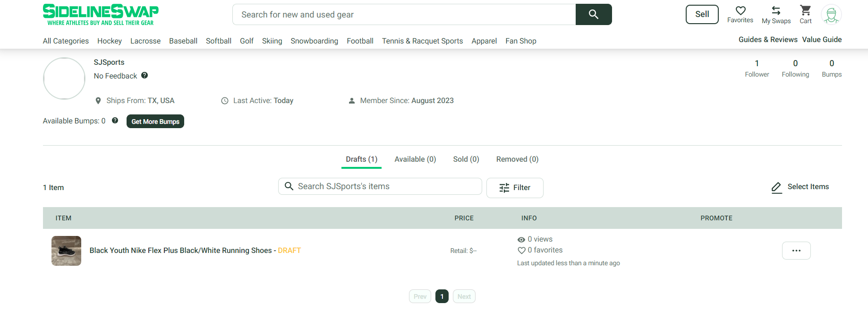Click the Next pagination button
Screen dimensions: 868x322
464,296
